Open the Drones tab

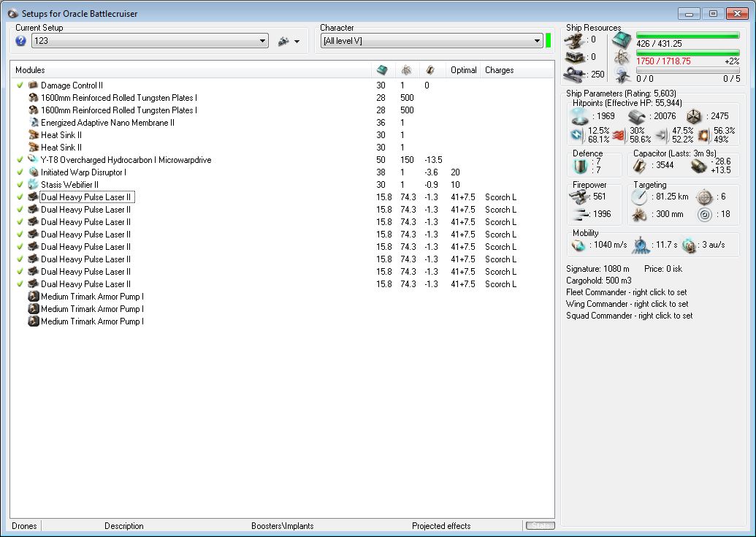tap(24, 526)
